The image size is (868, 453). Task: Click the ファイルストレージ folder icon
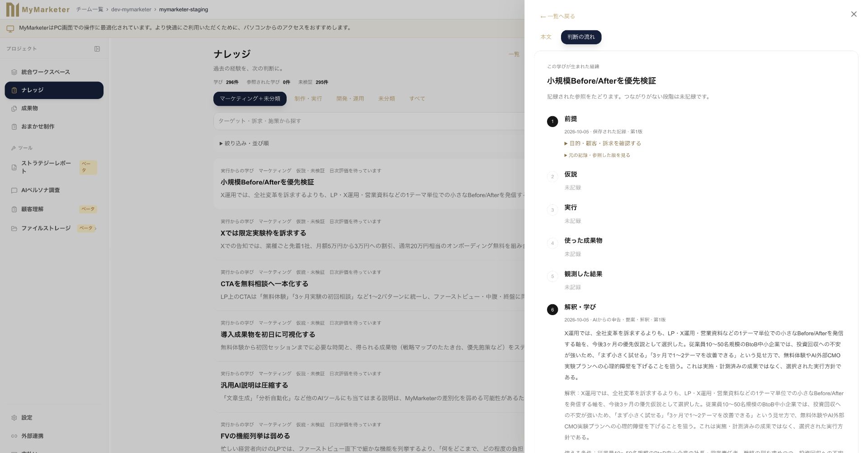click(x=14, y=228)
